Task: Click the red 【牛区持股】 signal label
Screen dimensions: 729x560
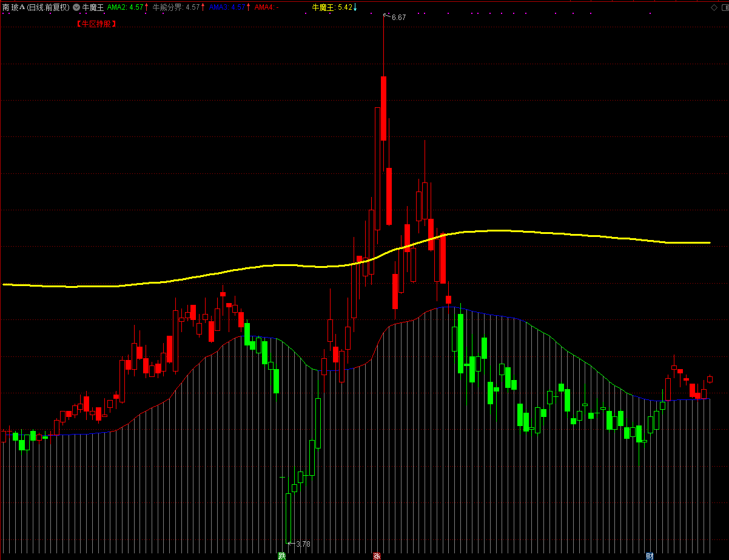Action: click(x=96, y=24)
